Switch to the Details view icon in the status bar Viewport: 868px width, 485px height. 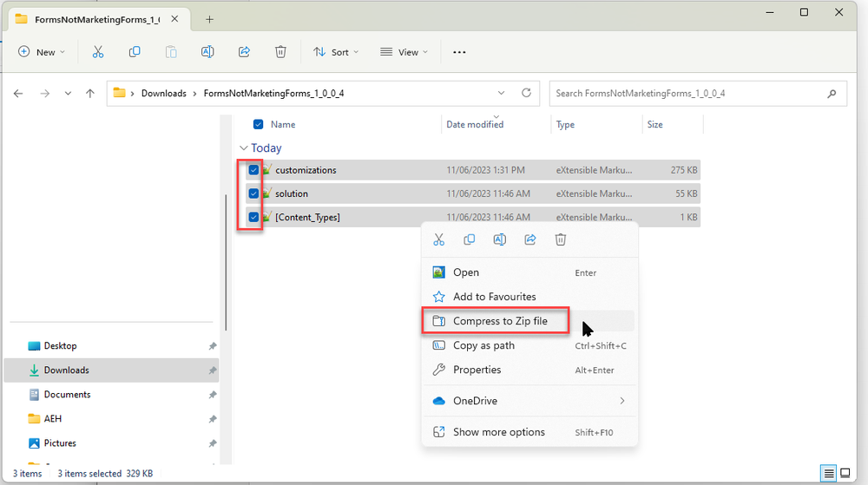tap(829, 474)
